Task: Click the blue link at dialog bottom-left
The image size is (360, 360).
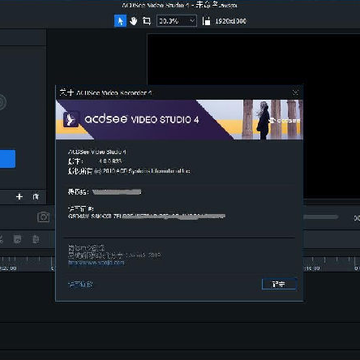Action: [x=80, y=284]
